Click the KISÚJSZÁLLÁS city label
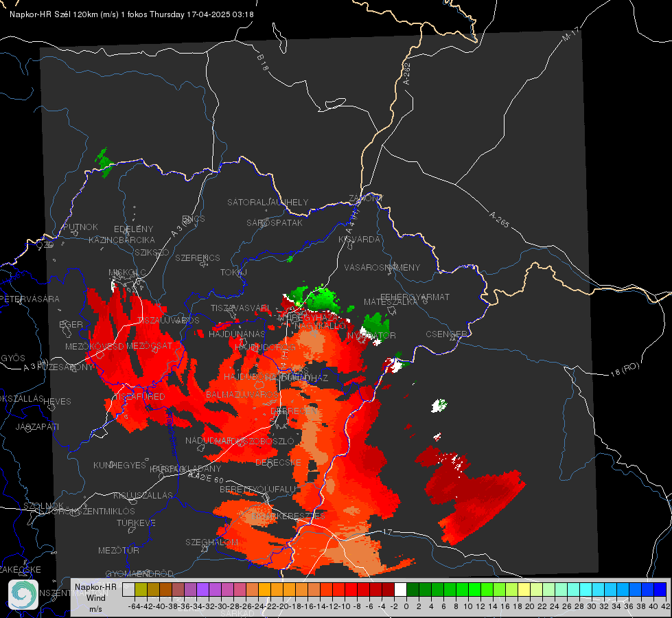 pyautogui.click(x=143, y=496)
